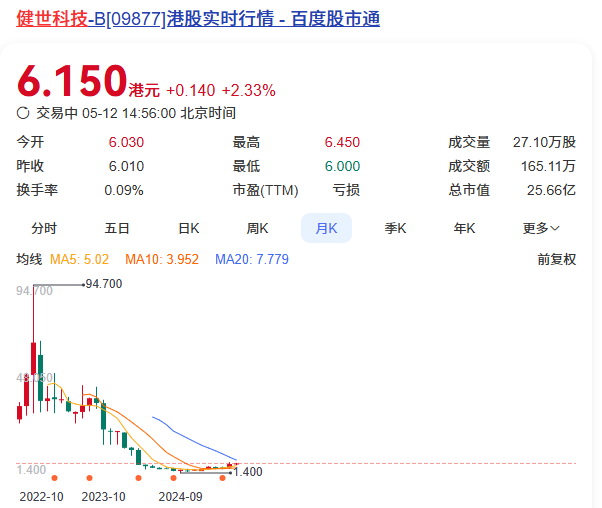Click the 前复权 adjustment option
Viewport: 602px width, 508px height.
[x=557, y=260]
